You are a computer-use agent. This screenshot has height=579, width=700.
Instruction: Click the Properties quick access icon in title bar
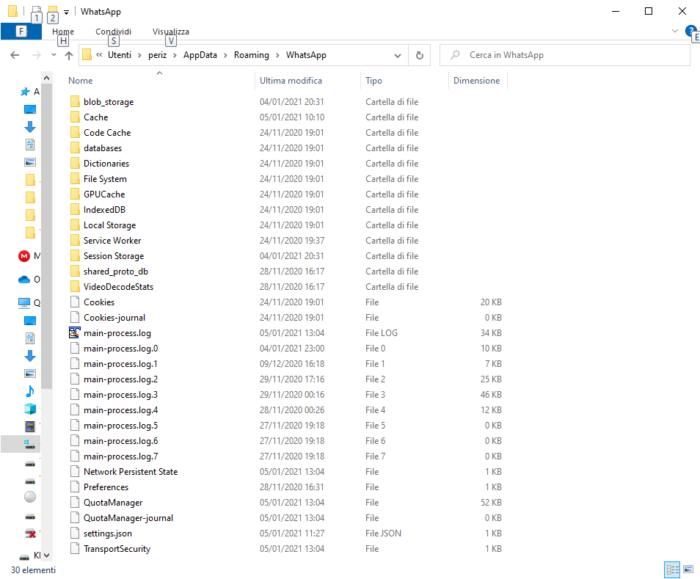37,11
